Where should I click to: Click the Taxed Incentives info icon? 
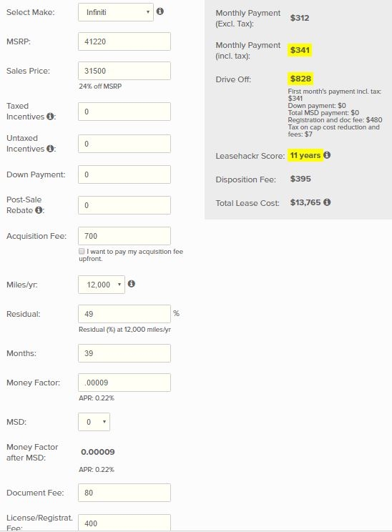tap(50, 117)
